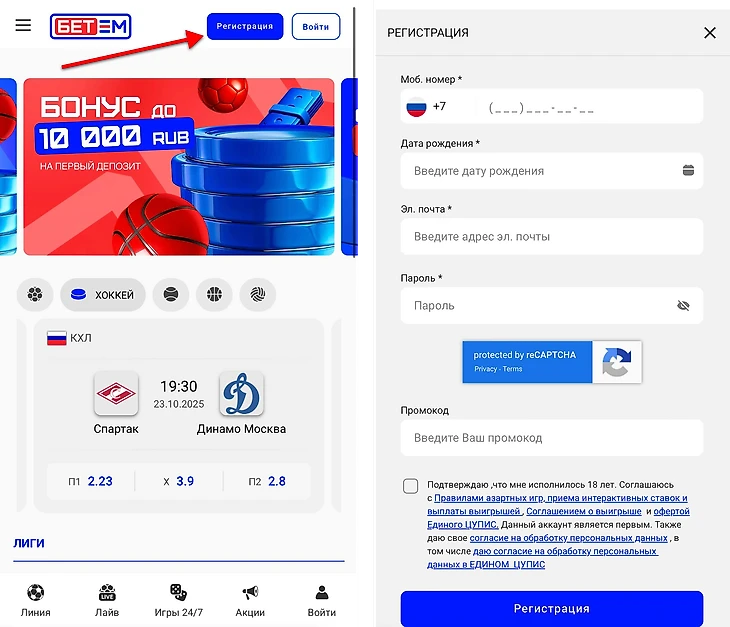Click the blue Регистрация submit button
This screenshot has height=627, width=730.
coord(552,608)
